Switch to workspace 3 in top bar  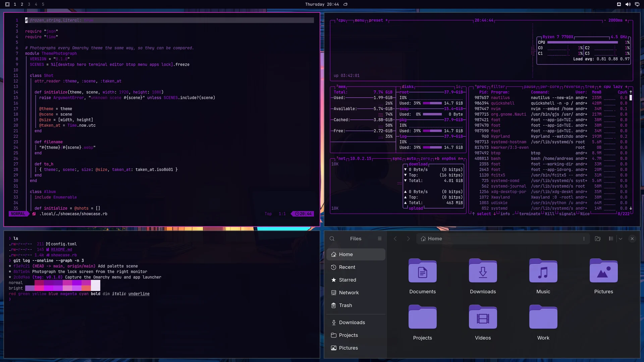tap(29, 4)
